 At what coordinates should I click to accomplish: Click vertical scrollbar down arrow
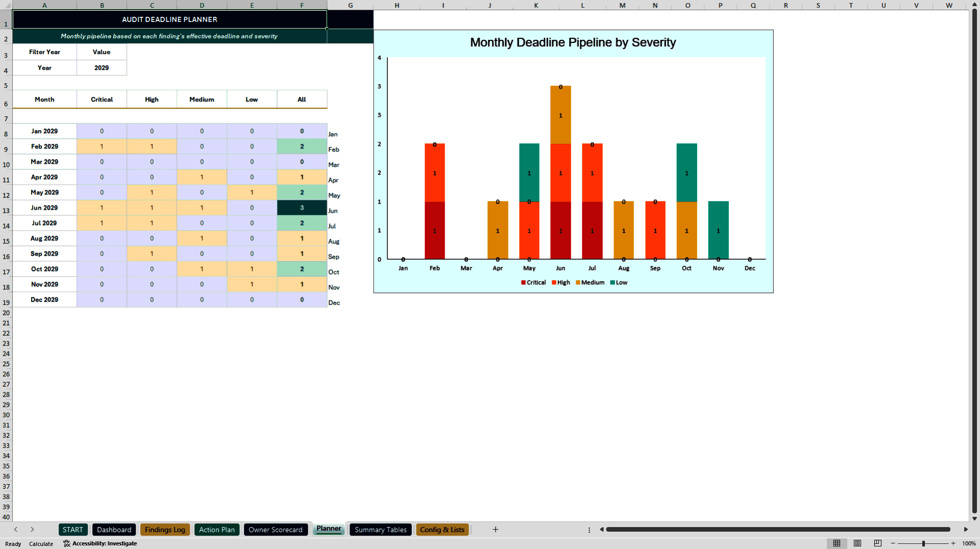[974, 518]
